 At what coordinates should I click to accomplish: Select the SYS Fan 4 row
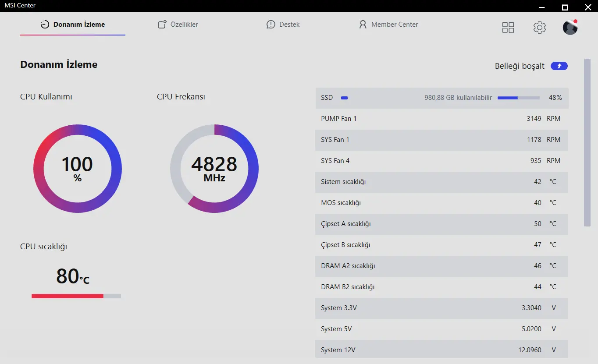click(442, 161)
